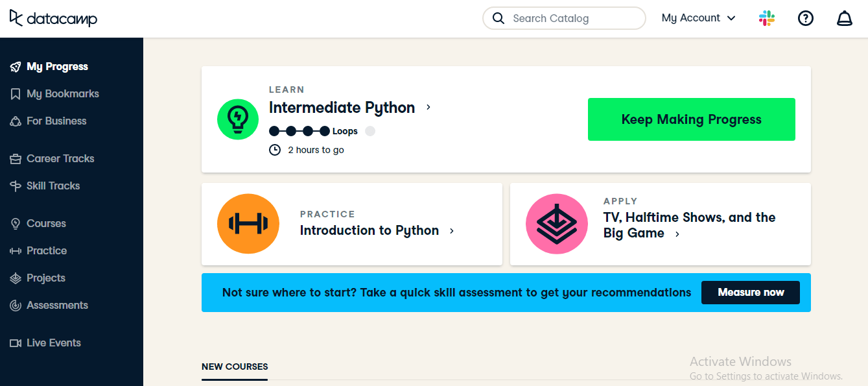Expand the My Account dropdown

pyautogui.click(x=698, y=18)
